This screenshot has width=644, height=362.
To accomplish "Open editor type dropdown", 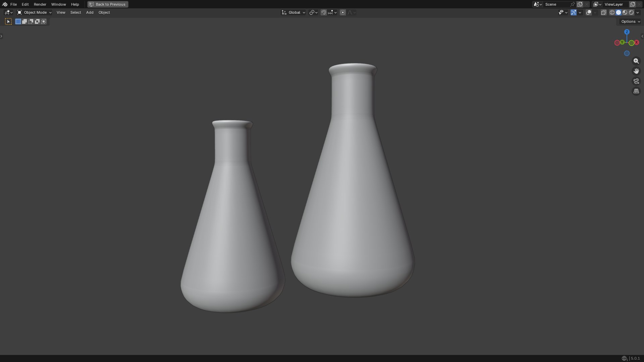I will pyautogui.click(x=8, y=12).
